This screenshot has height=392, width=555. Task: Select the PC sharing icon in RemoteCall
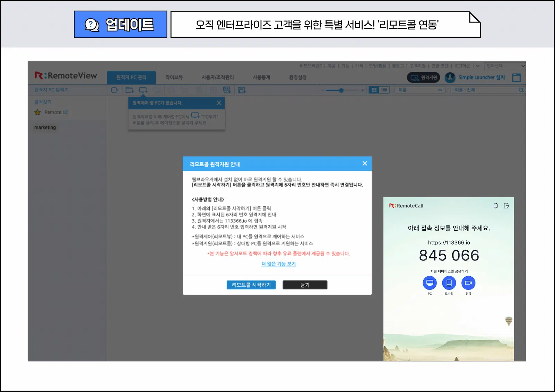430,283
